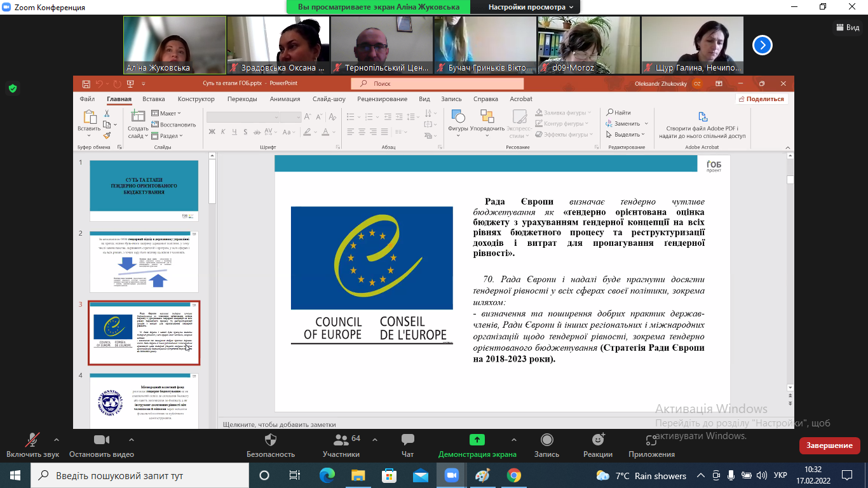Open the Приложения icon in Zoom
This screenshot has height=488, width=868.
click(651, 440)
